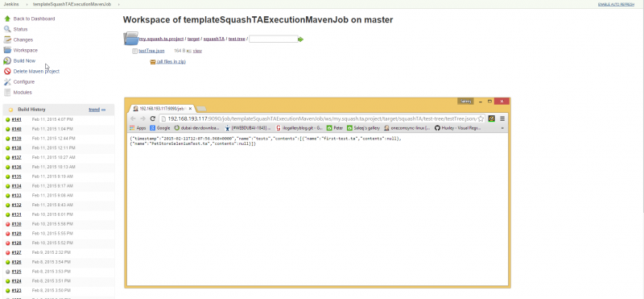Click the trend link in Build History
Screen dimensions: 644x299
[94, 110]
